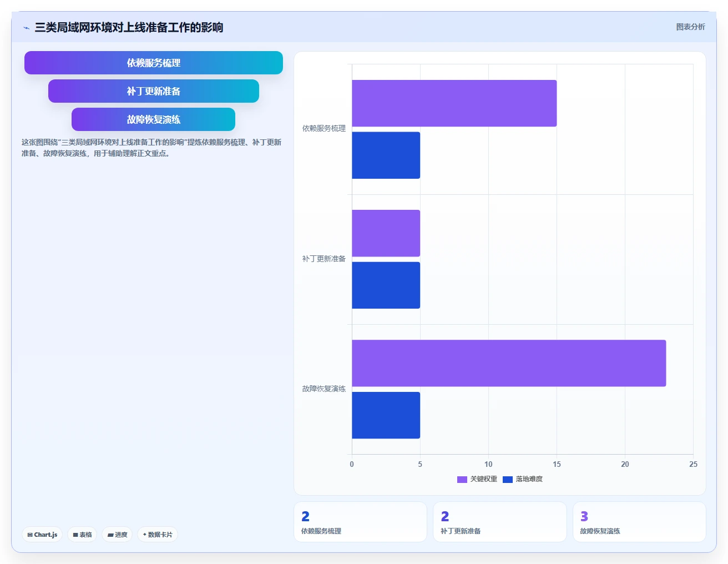Click the 补丁更新准备 y-axis label
Viewport: 728px width, 564px height.
click(x=324, y=259)
